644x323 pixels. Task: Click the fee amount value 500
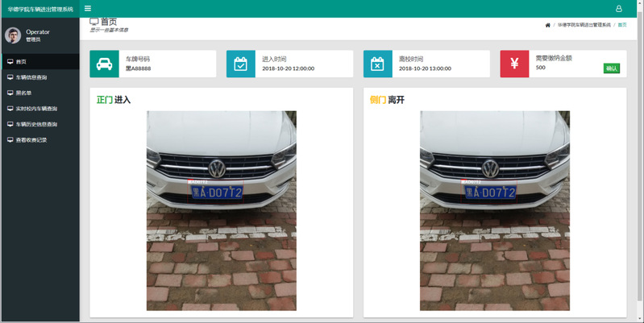pyautogui.click(x=541, y=68)
